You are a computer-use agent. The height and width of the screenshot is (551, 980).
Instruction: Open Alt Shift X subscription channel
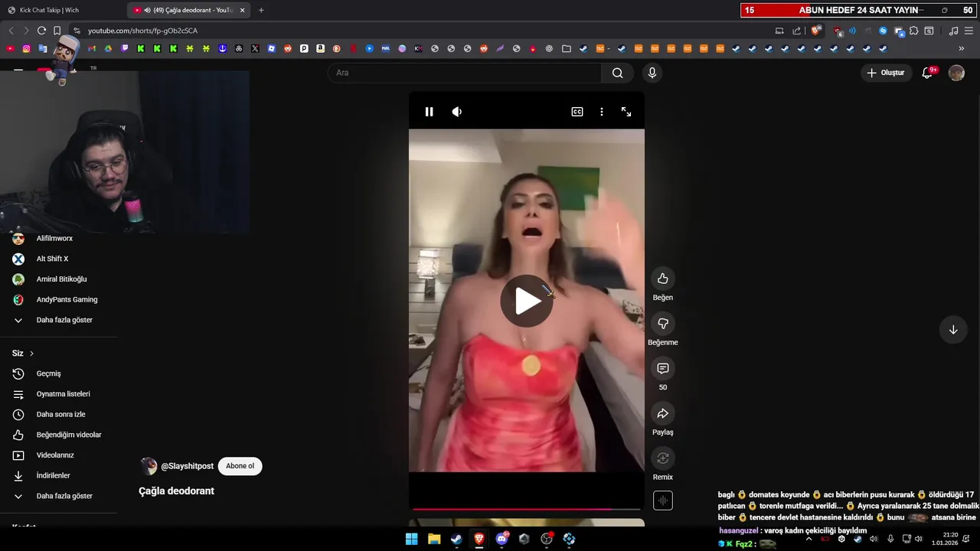pyautogui.click(x=52, y=259)
